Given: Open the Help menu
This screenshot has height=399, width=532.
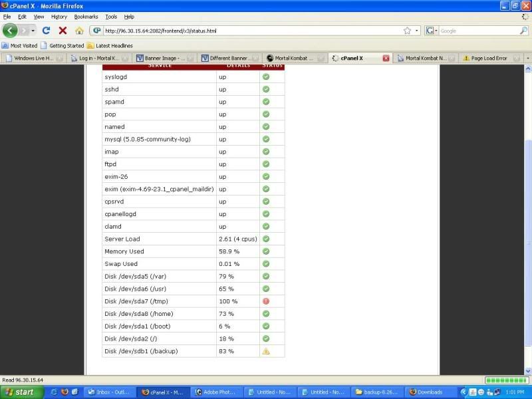Looking at the screenshot, I should click(129, 17).
